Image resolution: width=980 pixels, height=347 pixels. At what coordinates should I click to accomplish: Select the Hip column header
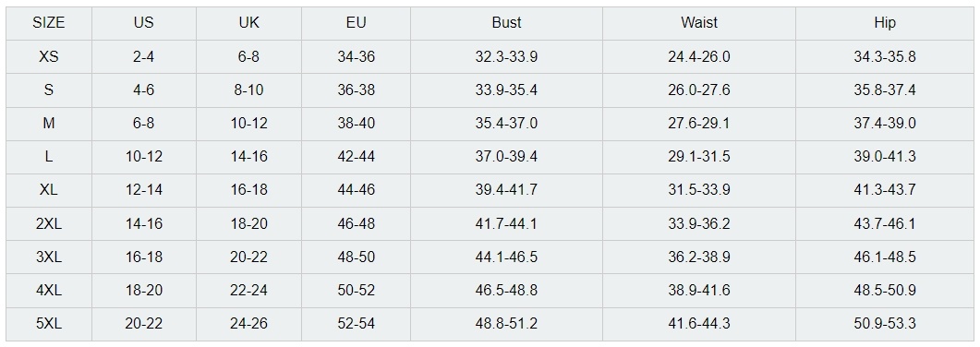tap(885, 23)
